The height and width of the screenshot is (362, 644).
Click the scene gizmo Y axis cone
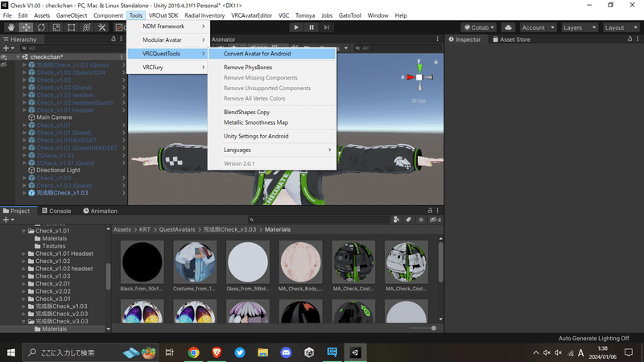pos(419,67)
